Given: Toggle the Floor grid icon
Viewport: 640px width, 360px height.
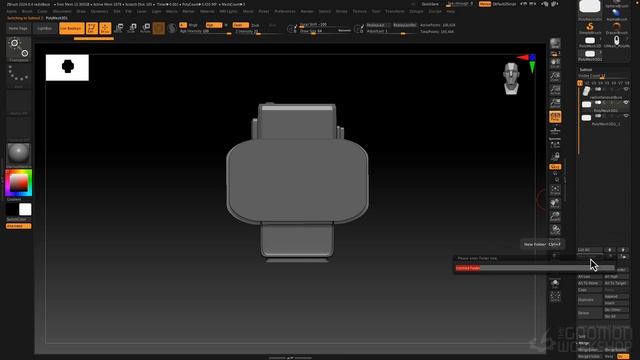Looking at the screenshot, I should (555, 131).
